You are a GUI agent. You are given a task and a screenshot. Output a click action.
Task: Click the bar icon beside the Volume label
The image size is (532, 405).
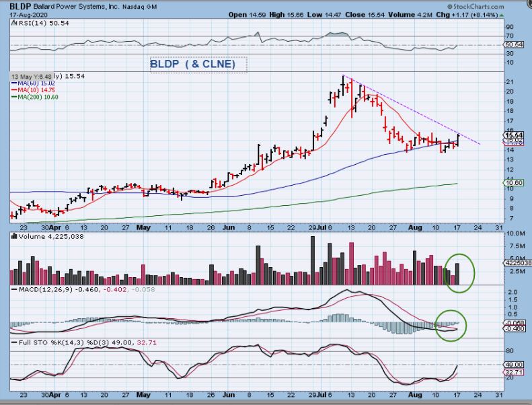tap(14, 236)
